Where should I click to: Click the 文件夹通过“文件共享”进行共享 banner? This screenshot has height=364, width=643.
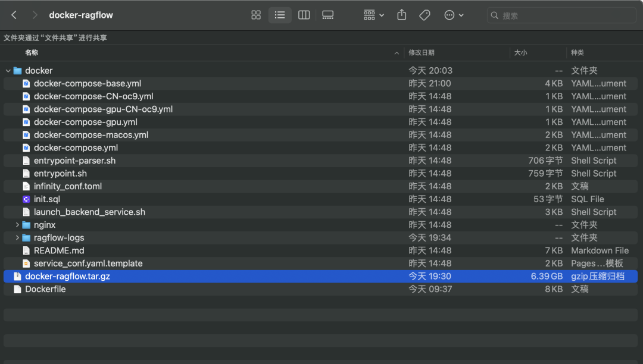(55, 37)
